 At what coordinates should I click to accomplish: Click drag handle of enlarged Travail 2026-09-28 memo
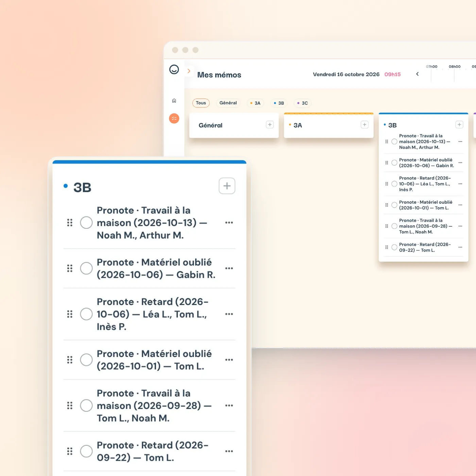pos(70,406)
